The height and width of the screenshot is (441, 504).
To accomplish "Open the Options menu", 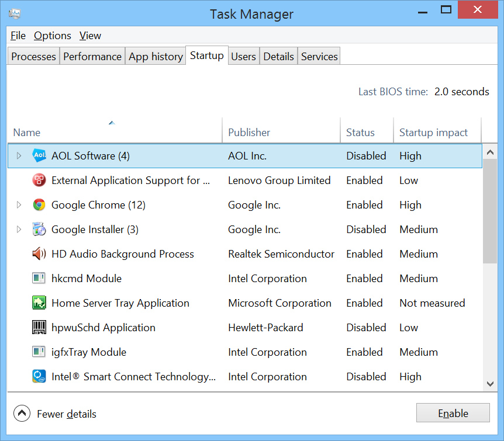I will [52, 36].
